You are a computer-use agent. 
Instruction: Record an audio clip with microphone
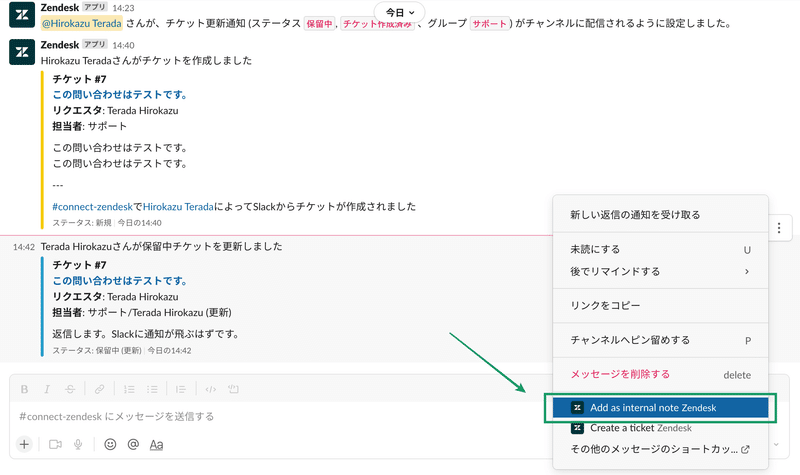pyautogui.click(x=78, y=444)
